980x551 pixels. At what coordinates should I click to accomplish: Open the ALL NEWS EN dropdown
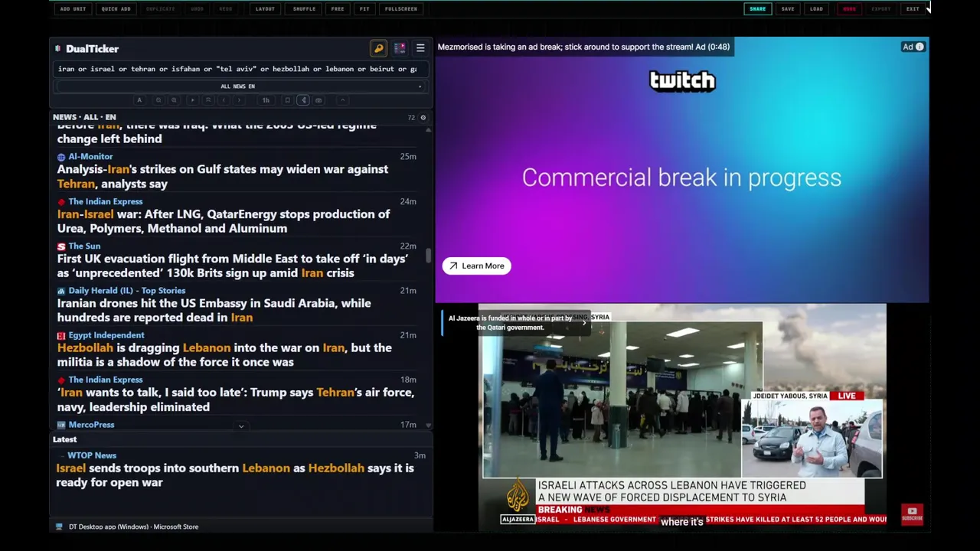(238, 86)
